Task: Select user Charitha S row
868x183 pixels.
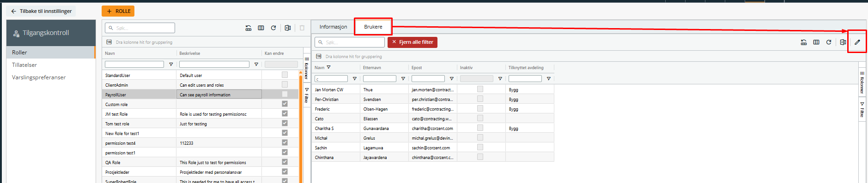Action: pos(433,128)
